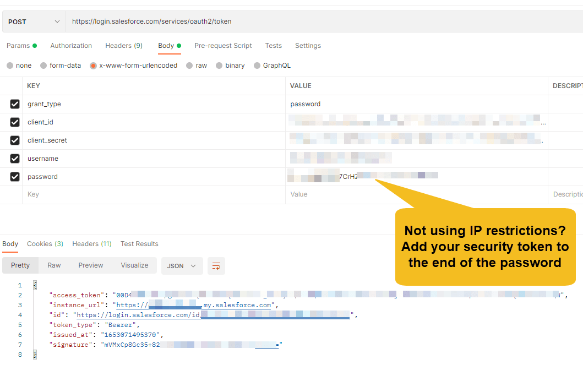Click the line-wrap icon beside the JSON dropdown
Screen dimensions: 583x392
216,266
